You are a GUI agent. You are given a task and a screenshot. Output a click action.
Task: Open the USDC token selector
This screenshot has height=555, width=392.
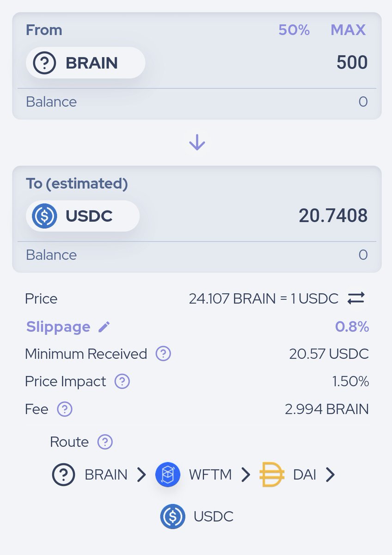pyautogui.click(x=83, y=216)
